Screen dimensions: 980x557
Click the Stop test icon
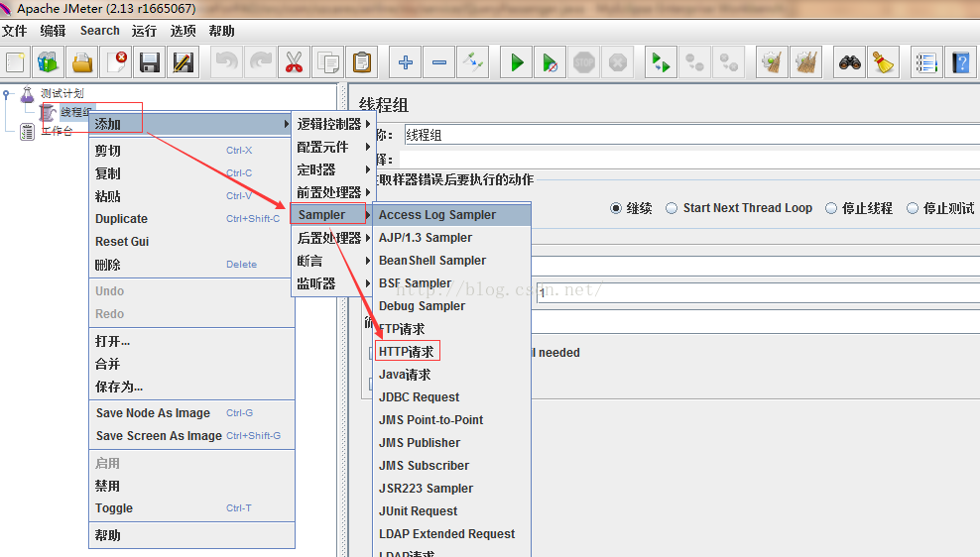tap(584, 62)
